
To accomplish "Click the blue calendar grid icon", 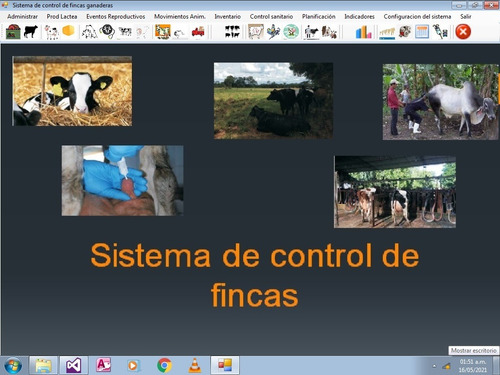I will coord(422,32).
